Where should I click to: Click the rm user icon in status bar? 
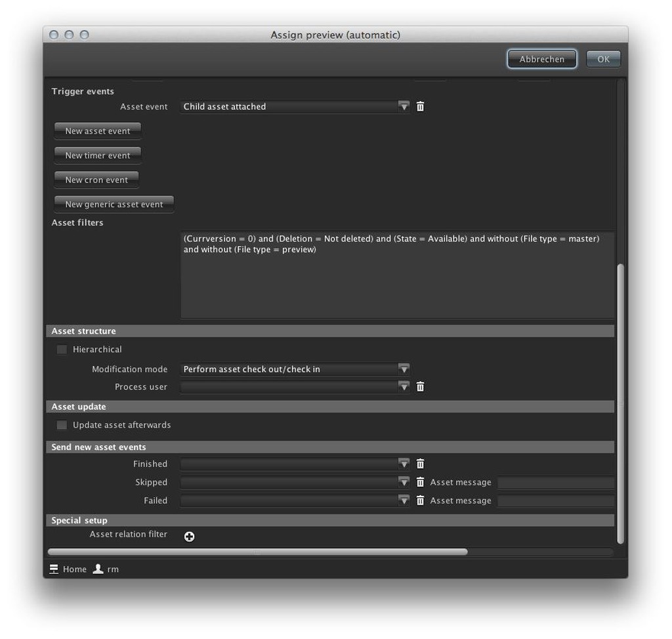coord(97,569)
